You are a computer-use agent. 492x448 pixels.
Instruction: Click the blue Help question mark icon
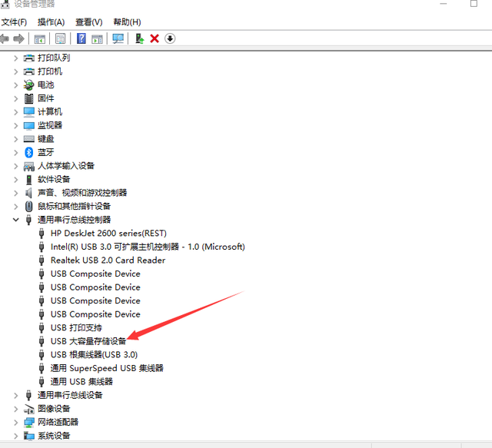tap(81, 38)
